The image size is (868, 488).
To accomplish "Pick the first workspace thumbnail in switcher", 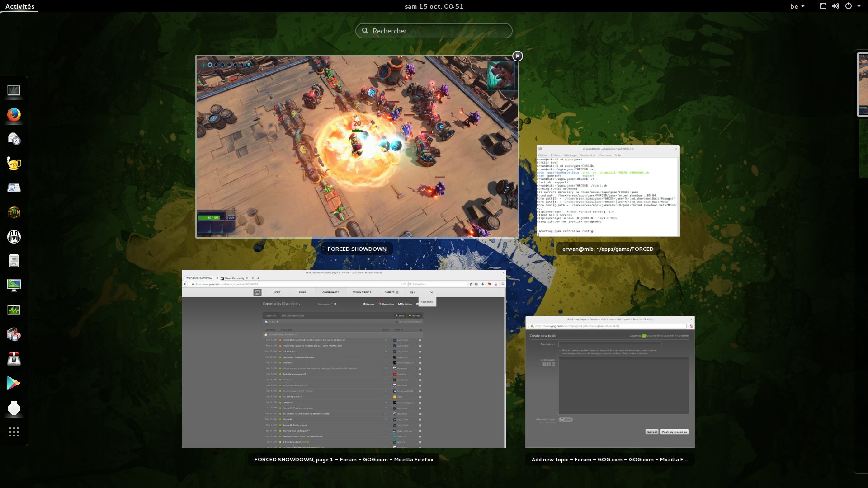I will click(x=863, y=84).
